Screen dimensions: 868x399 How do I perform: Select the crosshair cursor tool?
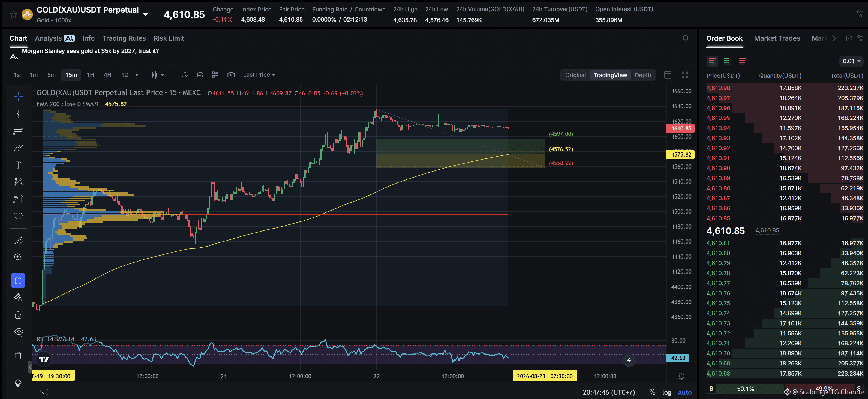18,96
